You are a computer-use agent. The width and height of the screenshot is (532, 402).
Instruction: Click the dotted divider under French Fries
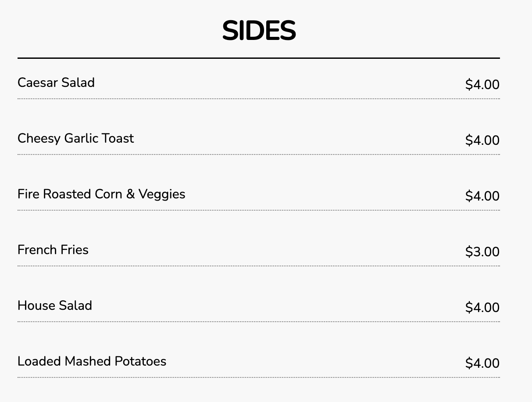[259, 266]
